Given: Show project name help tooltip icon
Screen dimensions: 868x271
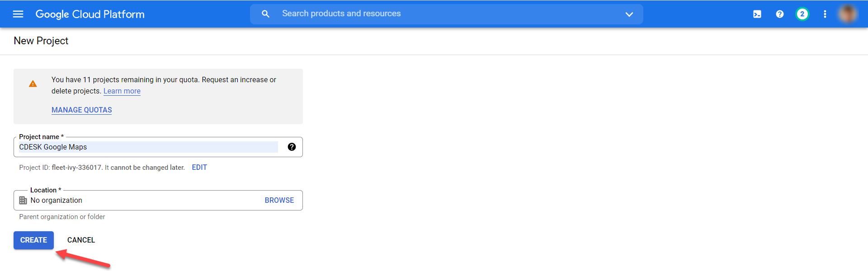Looking at the screenshot, I should (292, 147).
